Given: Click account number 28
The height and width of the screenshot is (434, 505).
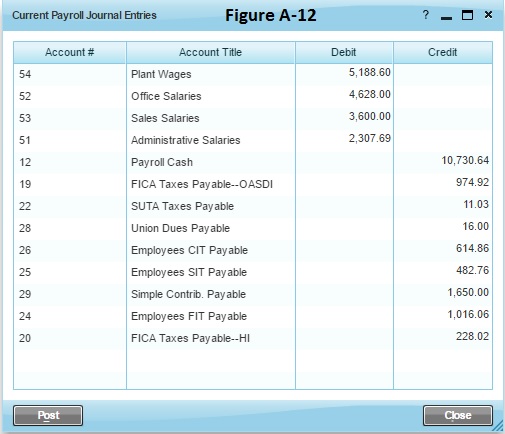Looking at the screenshot, I should pos(25,228).
